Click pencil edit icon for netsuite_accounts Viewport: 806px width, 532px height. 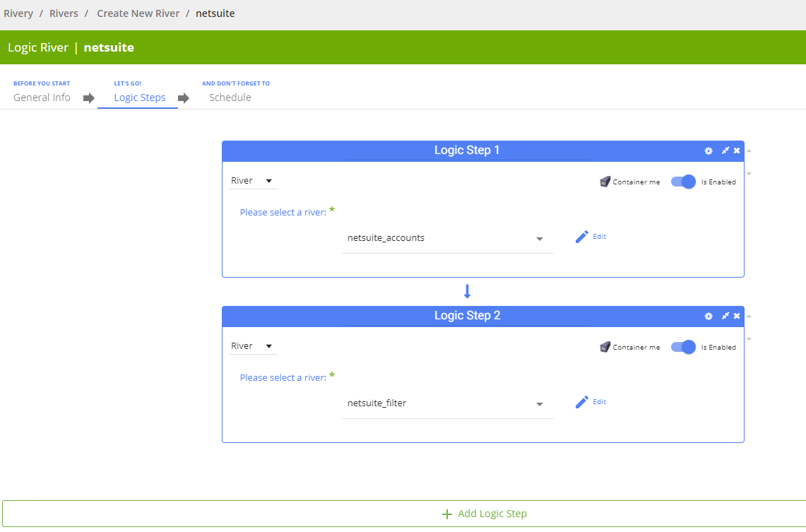tap(582, 237)
